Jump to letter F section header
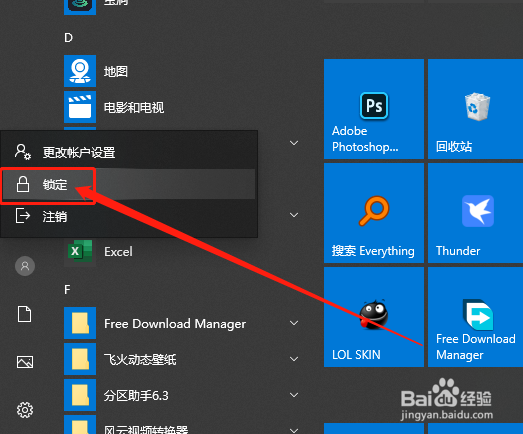The width and height of the screenshot is (523, 434). (x=67, y=290)
